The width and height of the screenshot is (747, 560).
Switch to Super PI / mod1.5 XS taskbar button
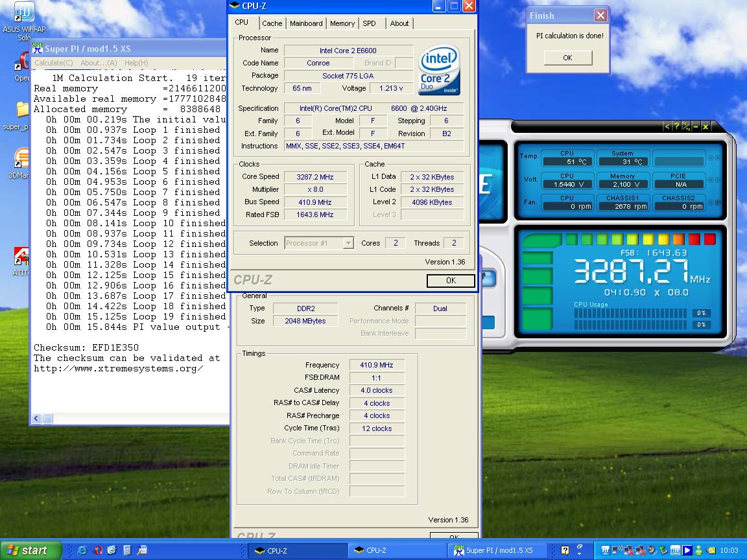tap(497, 550)
